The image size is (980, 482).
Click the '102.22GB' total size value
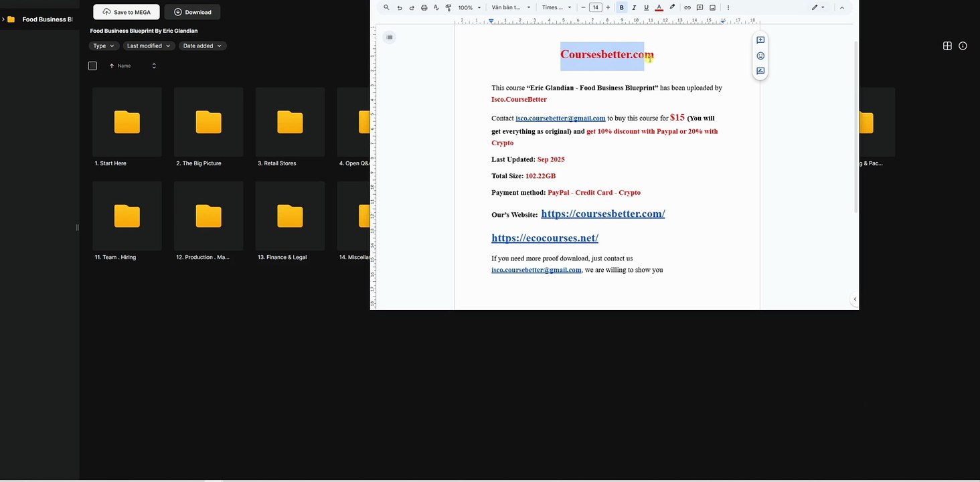[x=540, y=176]
